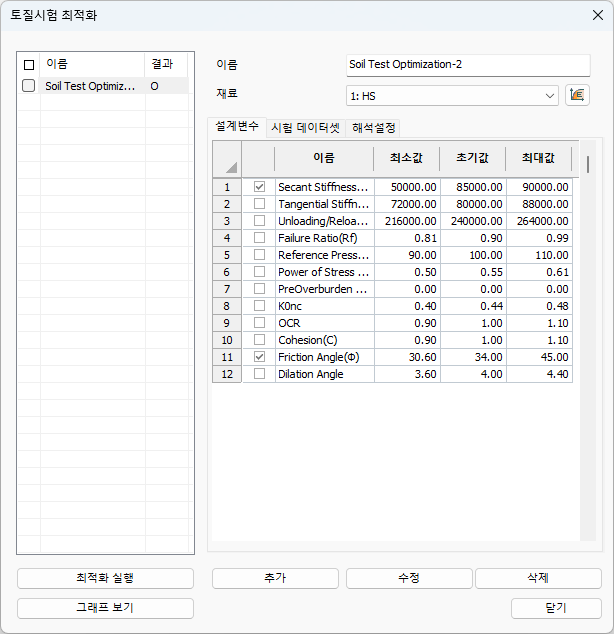This screenshot has width=614, height=634.
Task: Click the 최대값 column header
Action: (538, 158)
